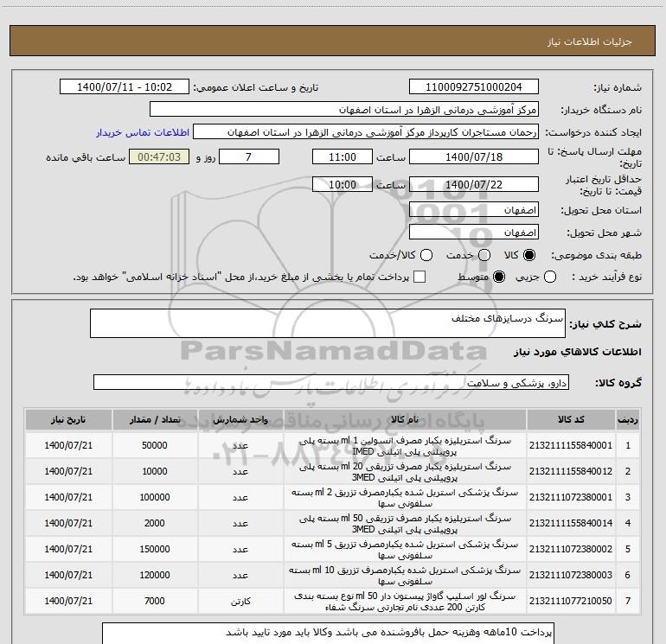This screenshot has height=644, width=666.
Task: Click the نام کالا column header
Action: click(x=405, y=420)
